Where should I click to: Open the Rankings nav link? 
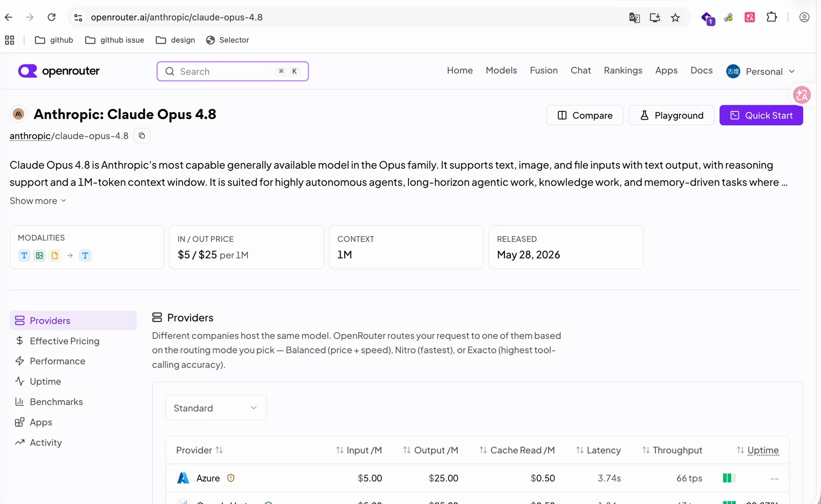[x=623, y=70]
